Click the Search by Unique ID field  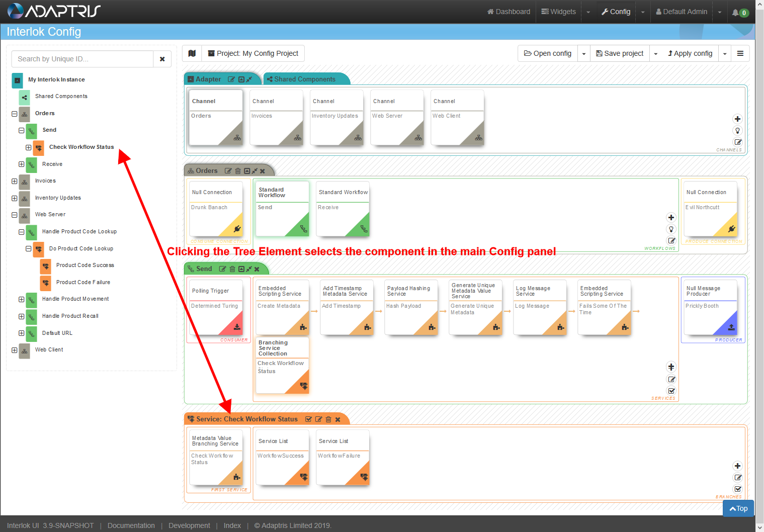pyautogui.click(x=82, y=59)
